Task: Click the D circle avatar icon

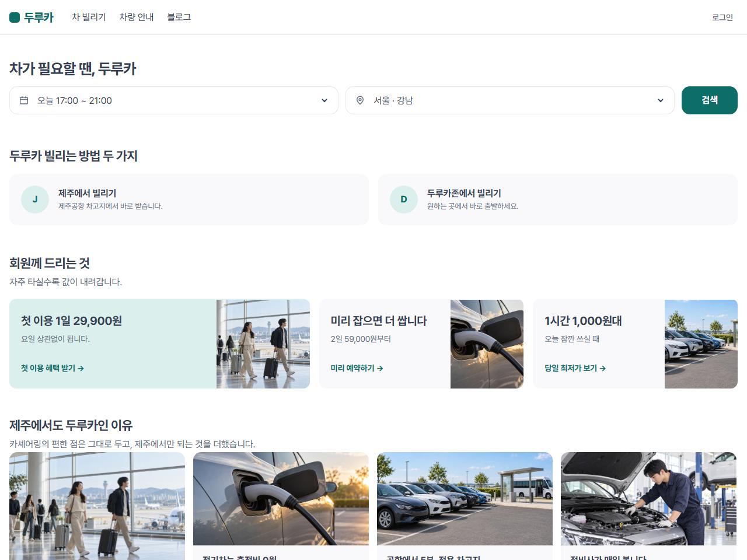Action: pos(404,199)
